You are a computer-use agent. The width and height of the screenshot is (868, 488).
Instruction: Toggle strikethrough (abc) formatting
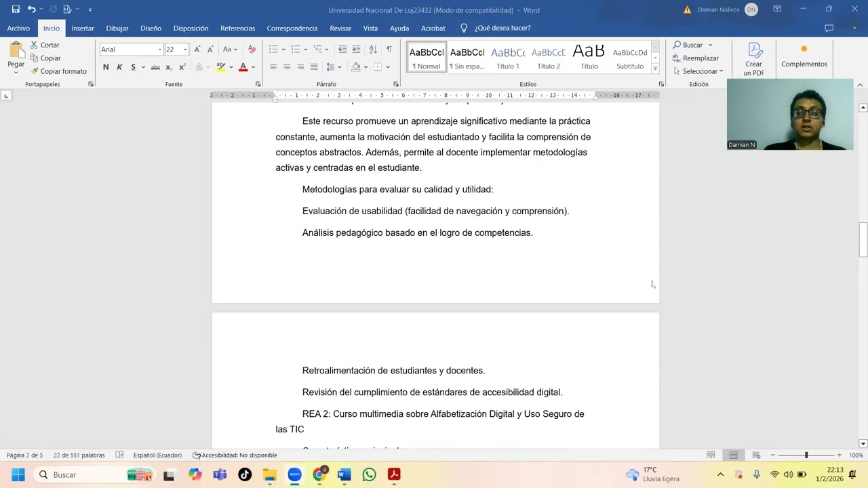tap(155, 67)
